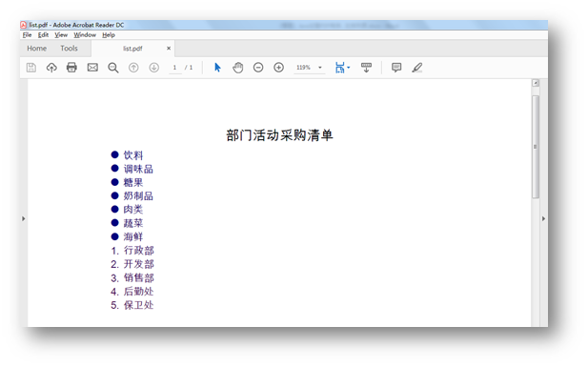Switch to the Home tab
Screen dimensions: 588x367
tap(37, 49)
